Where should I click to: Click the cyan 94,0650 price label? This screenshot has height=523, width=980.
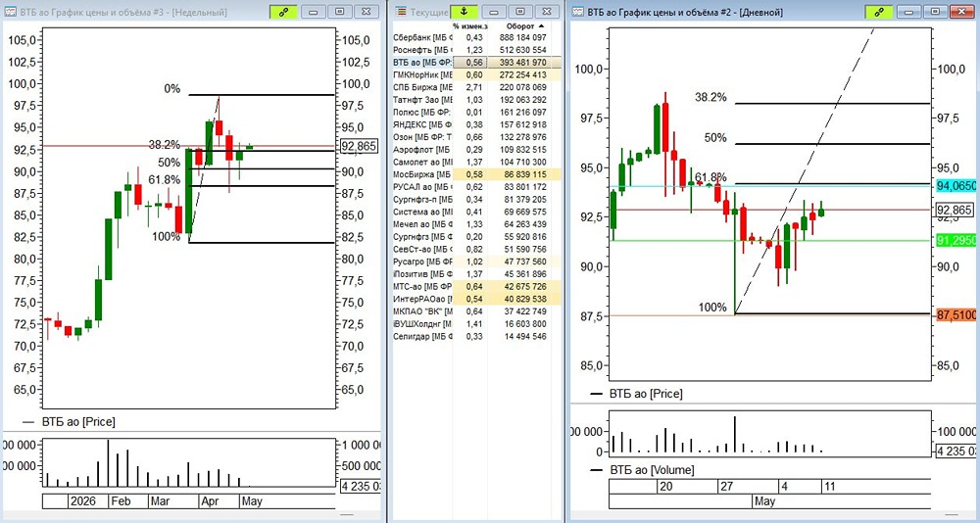957,185
